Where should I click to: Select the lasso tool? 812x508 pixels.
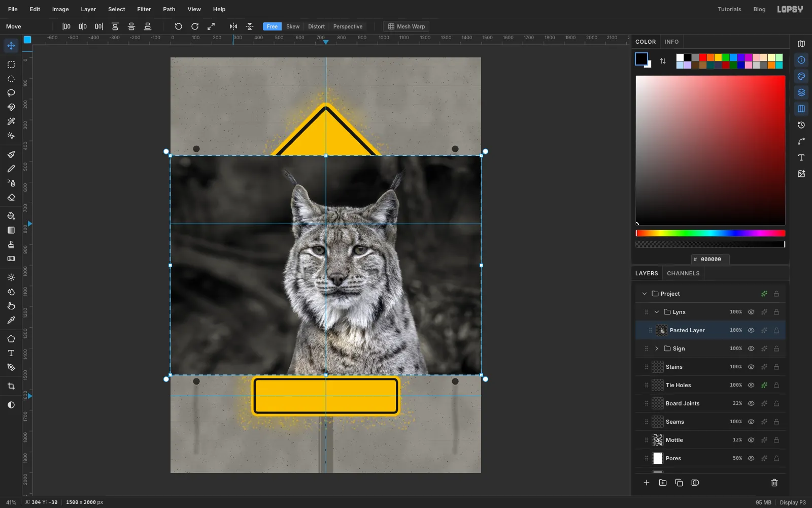pos(11,93)
